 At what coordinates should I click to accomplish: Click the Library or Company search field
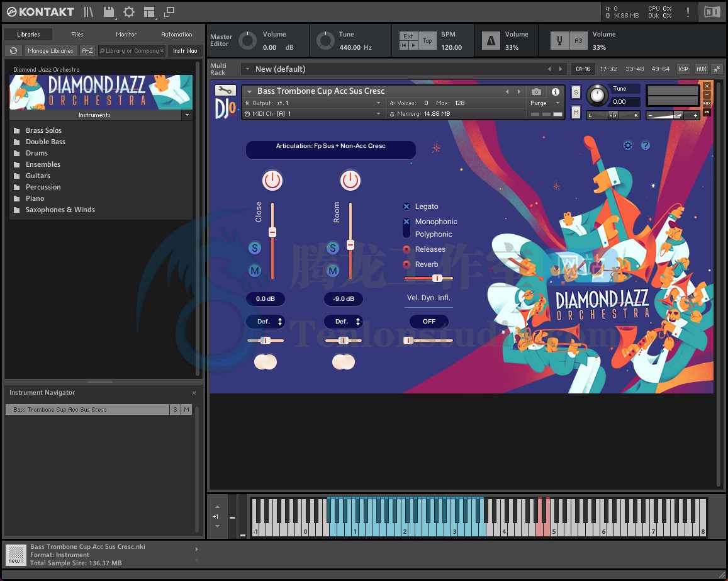point(132,50)
